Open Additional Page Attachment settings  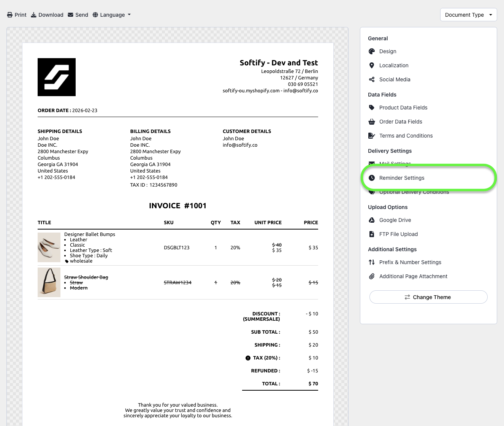(413, 276)
